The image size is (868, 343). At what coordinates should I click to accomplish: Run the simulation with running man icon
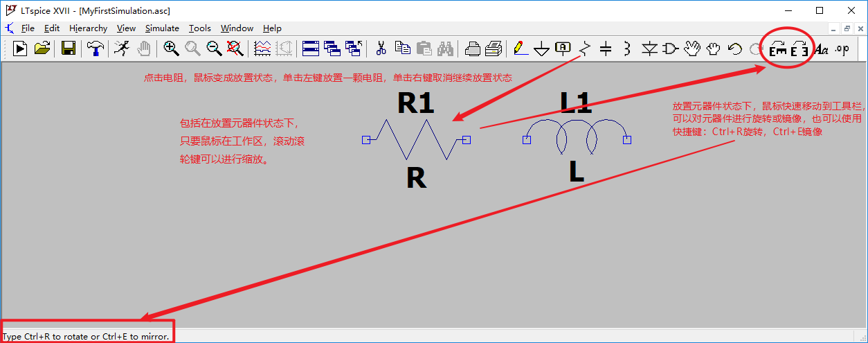click(122, 49)
